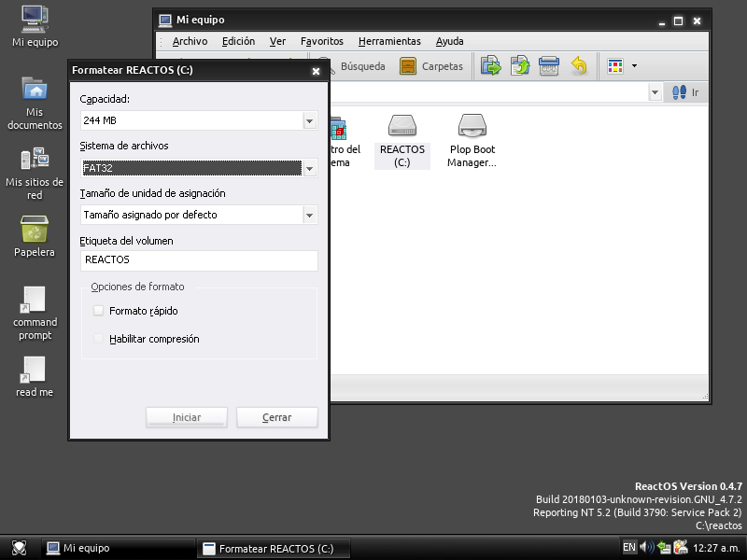
Task: Open the Favoritos menu
Action: tap(321, 41)
